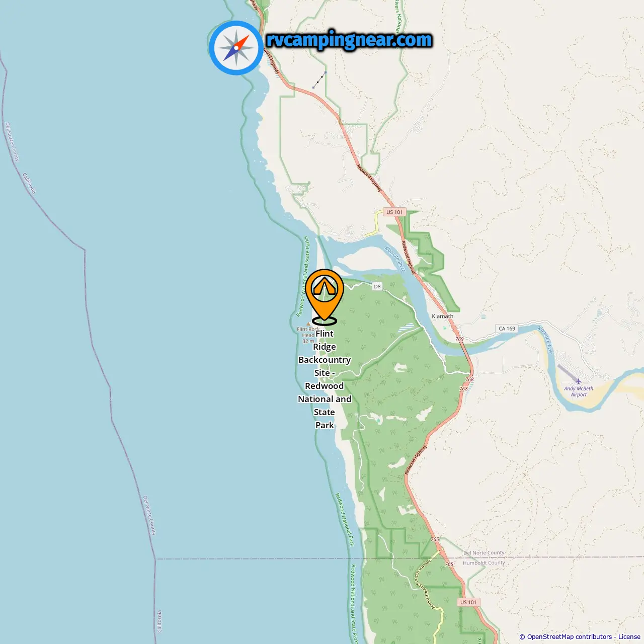
Task: Click the D8 road shield
Action: coord(377,286)
